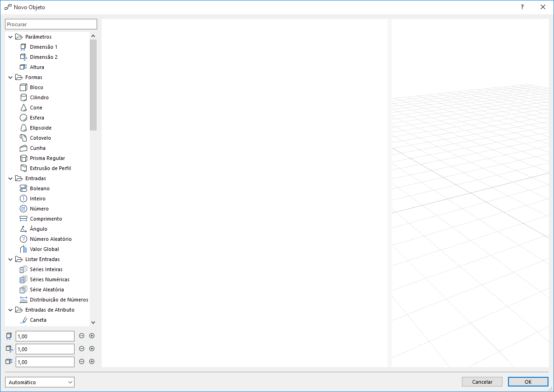Screen dimensions: 554x392
Task: Collapse the Parâmetros group
Action: [x=10, y=36]
